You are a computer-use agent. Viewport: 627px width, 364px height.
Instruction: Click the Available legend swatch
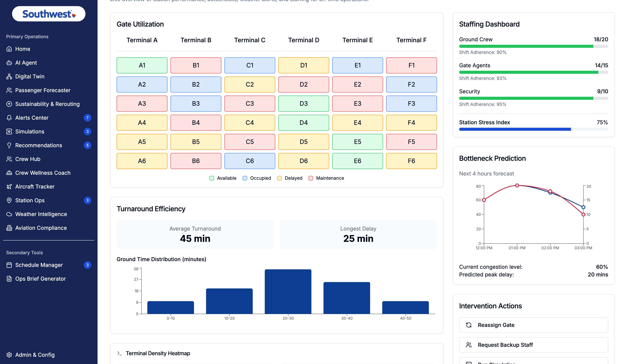click(x=212, y=178)
